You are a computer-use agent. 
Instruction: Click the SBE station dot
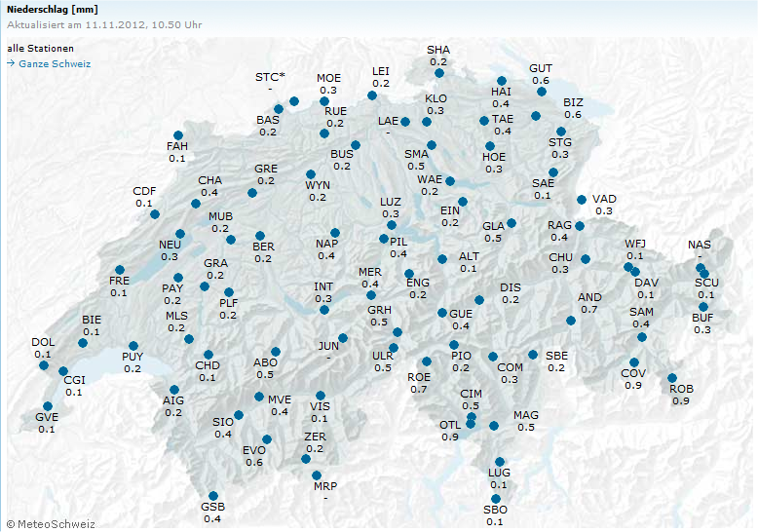coord(533,355)
